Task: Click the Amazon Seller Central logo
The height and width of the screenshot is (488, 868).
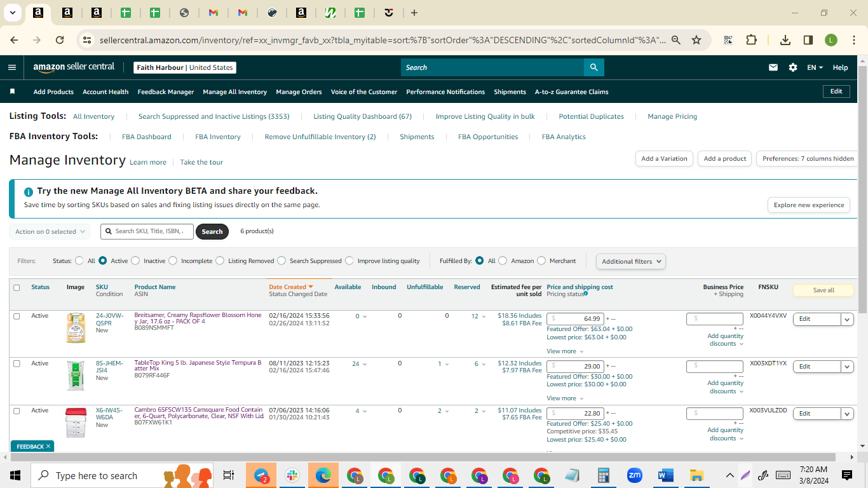Action: click(x=74, y=67)
